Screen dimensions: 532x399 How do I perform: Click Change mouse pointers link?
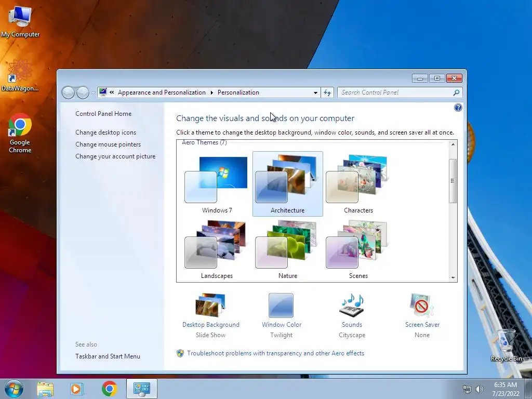[x=108, y=144]
